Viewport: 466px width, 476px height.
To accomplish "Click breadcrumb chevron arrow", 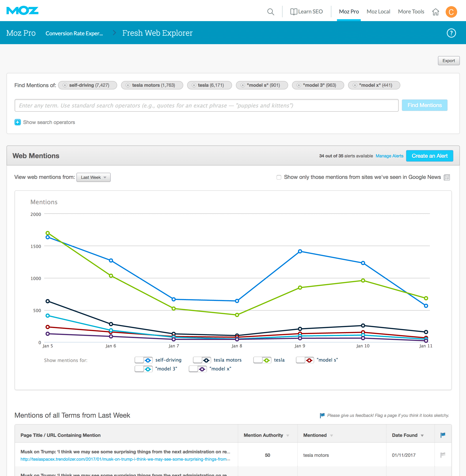I will click(114, 33).
